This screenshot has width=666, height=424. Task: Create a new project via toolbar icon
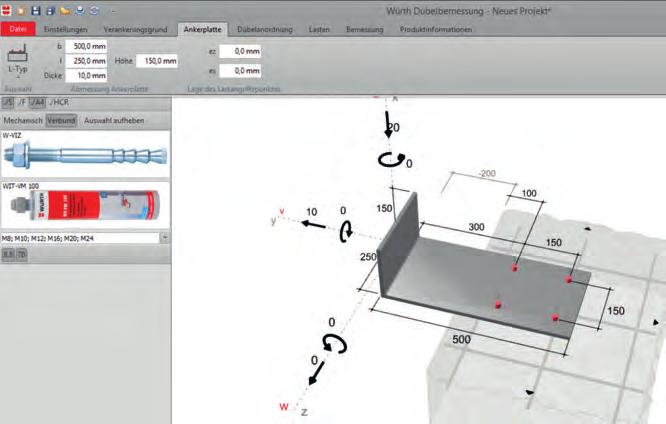(21, 11)
